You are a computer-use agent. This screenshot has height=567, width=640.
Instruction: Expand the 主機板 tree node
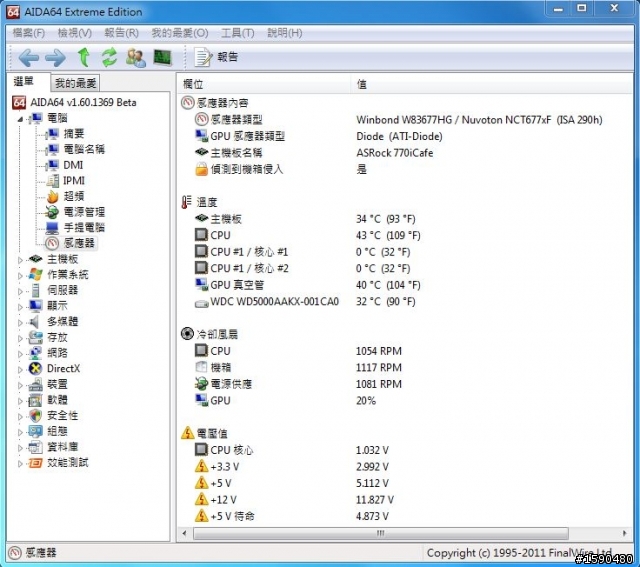pos(20,260)
